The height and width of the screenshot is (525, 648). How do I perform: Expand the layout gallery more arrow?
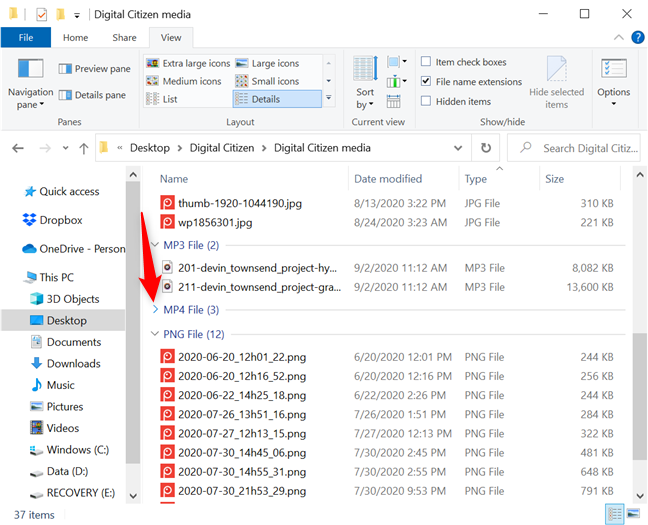(x=329, y=98)
